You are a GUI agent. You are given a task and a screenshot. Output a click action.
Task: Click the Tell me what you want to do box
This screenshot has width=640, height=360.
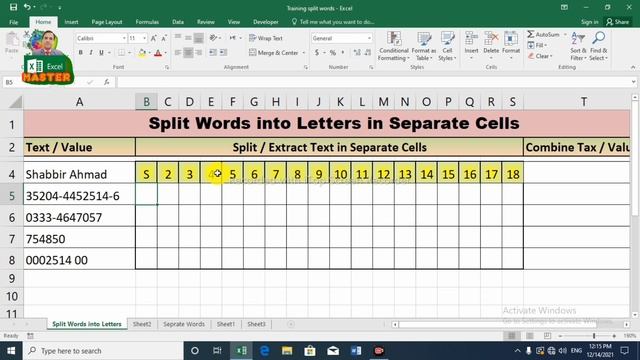click(333, 22)
